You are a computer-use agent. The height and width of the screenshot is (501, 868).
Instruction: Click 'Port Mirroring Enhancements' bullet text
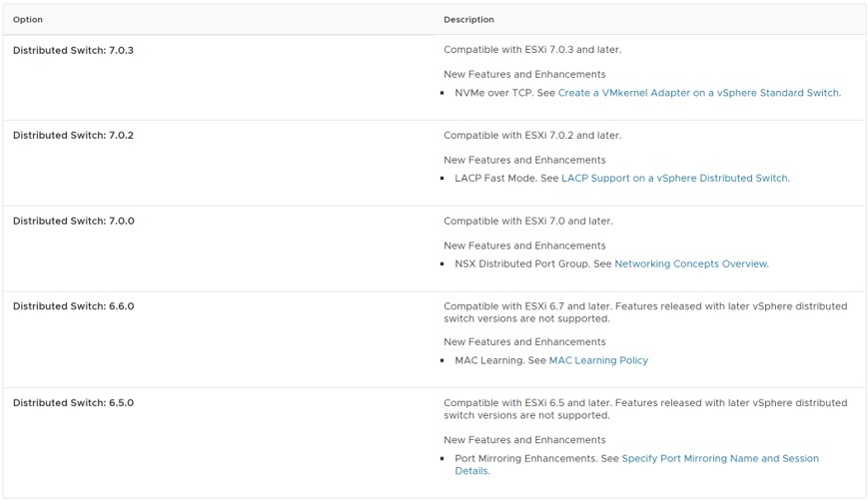[x=525, y=458]
